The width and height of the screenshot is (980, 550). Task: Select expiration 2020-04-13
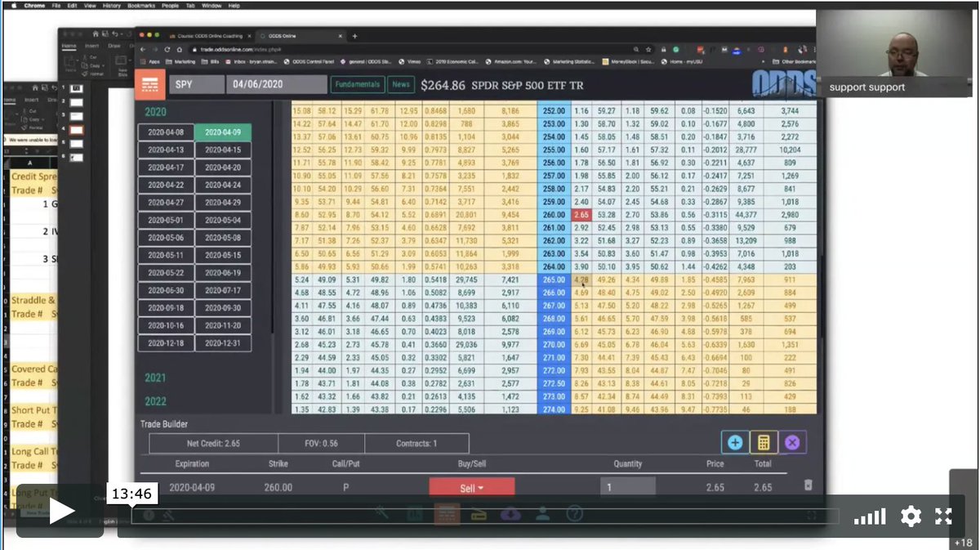tap(166, 150)
